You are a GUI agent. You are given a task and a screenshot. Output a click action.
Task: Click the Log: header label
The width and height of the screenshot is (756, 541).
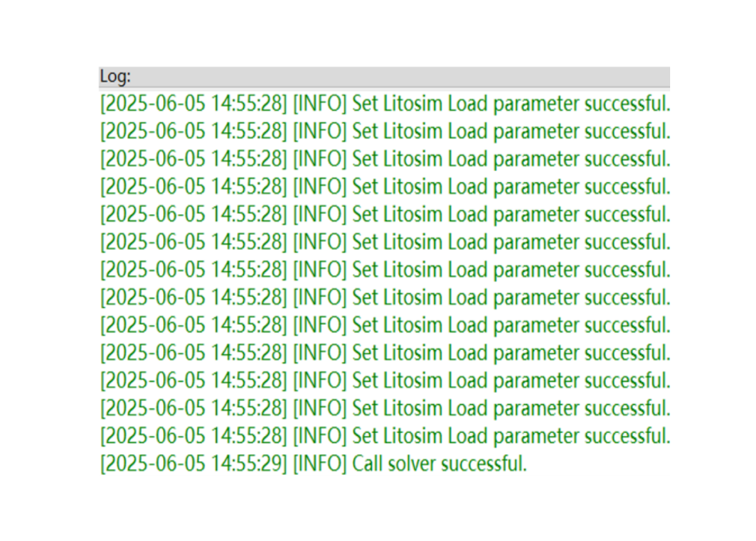(x=114, y=76)
